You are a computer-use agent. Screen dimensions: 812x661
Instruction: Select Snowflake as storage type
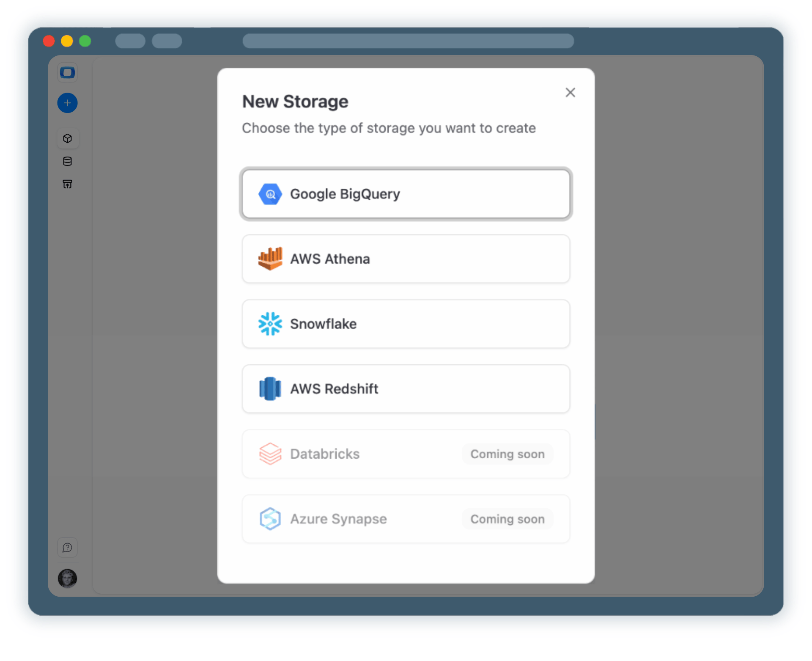click(x=406, y=324)
